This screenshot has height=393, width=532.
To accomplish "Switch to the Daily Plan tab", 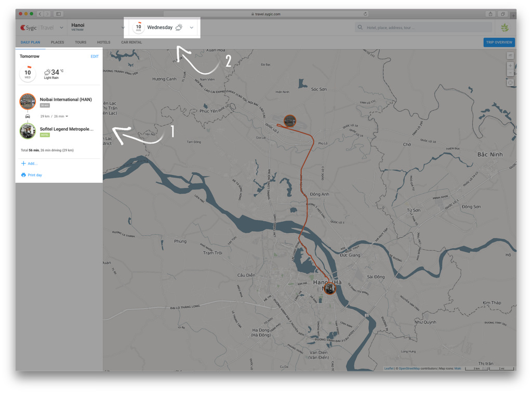I will (30, 43).
